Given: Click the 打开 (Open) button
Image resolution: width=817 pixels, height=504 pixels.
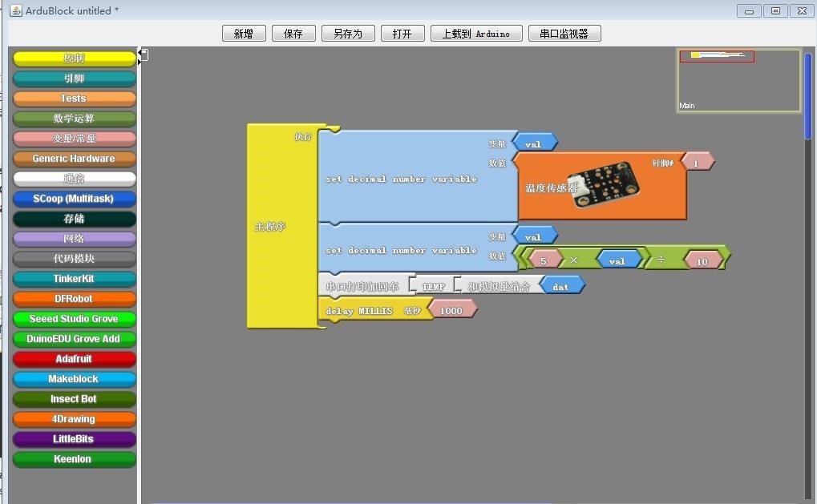Looking at the screenshot, I should (402, 34).
